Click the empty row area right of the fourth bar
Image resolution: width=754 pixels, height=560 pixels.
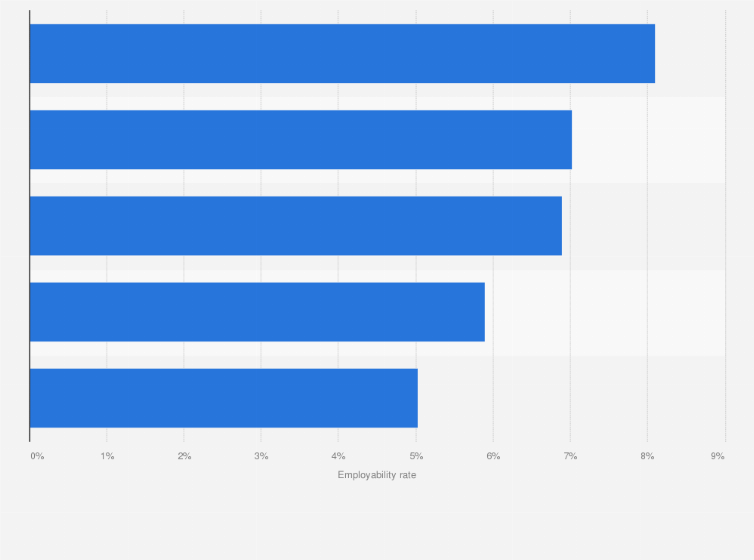coord(605,312)
